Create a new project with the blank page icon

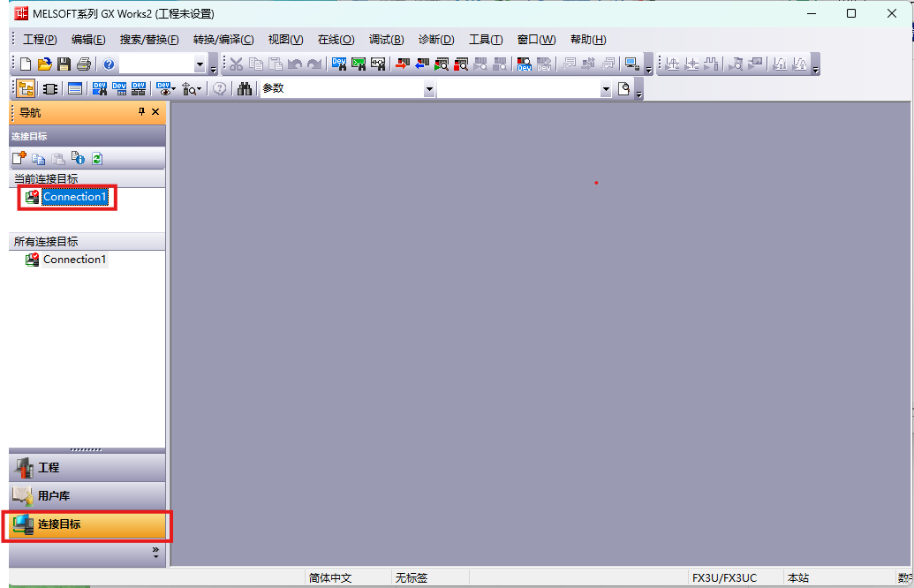[26, 64]
